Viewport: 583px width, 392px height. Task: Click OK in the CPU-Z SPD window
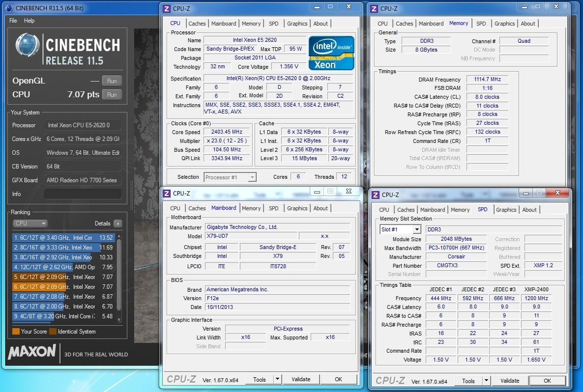547,381
